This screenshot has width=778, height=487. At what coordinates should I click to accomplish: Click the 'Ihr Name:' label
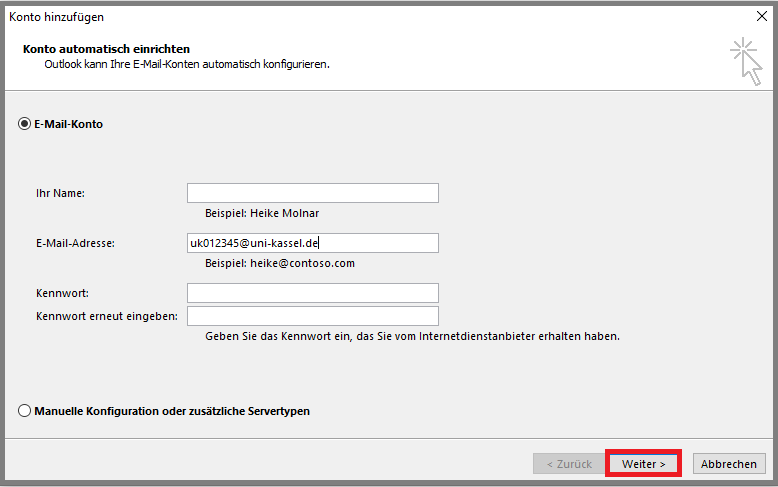[61, 193]
